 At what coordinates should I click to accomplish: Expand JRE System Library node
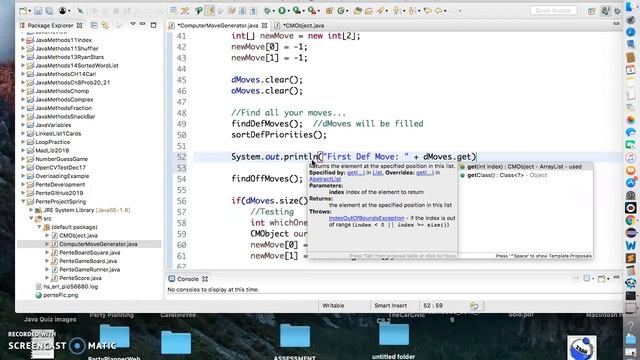point(31,210)
